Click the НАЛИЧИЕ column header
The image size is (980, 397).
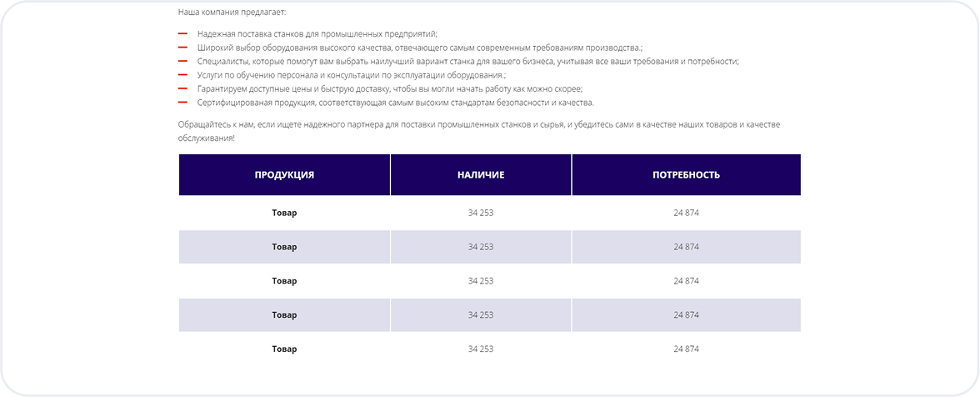[x=481, y=175]
